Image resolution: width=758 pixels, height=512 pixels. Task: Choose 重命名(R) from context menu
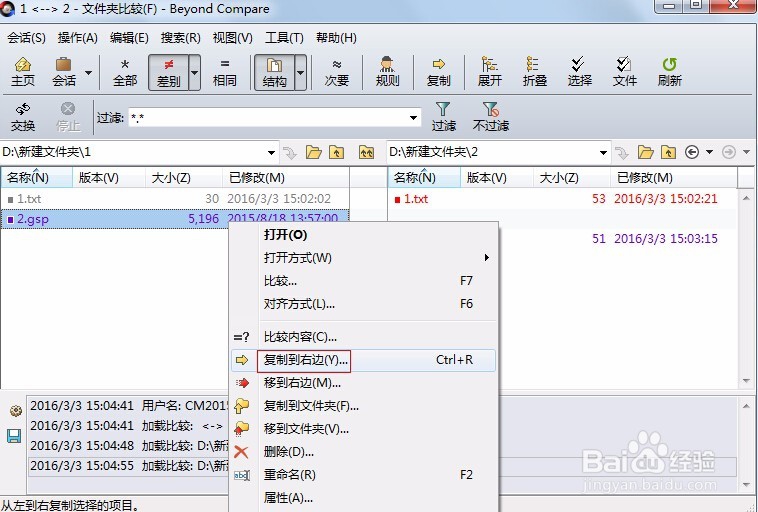(364, 475)
